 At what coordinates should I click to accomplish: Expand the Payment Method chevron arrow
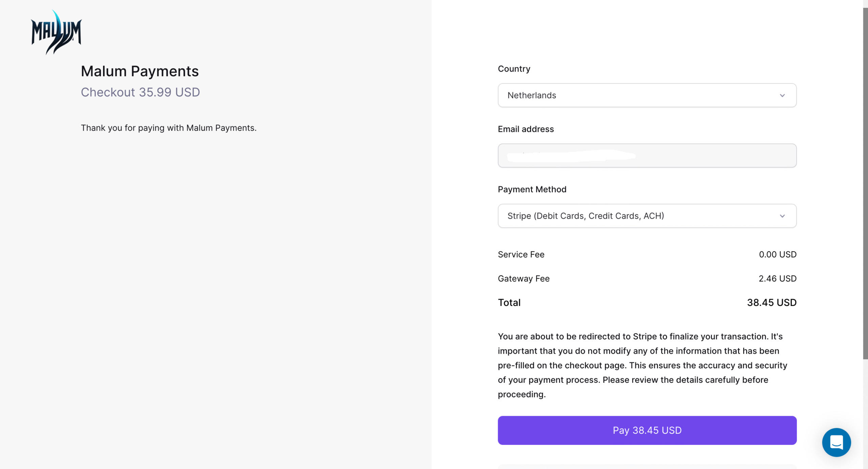[x=782, y=216]
